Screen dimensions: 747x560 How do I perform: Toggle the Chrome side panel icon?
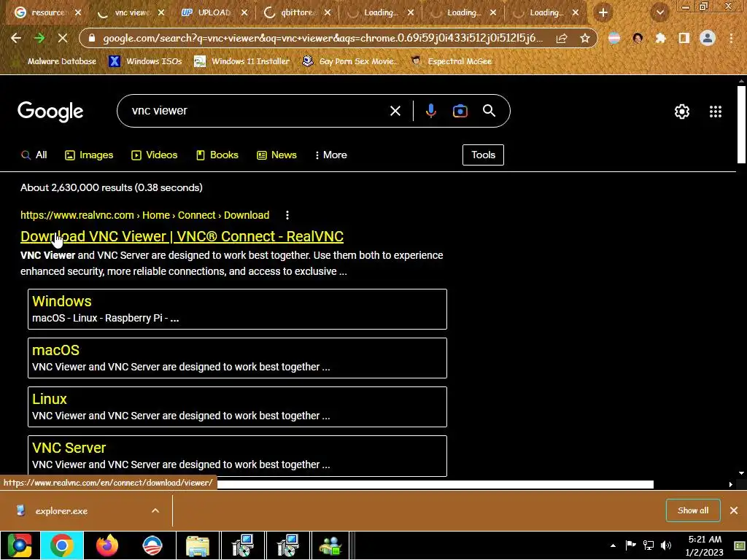[684, 38]
